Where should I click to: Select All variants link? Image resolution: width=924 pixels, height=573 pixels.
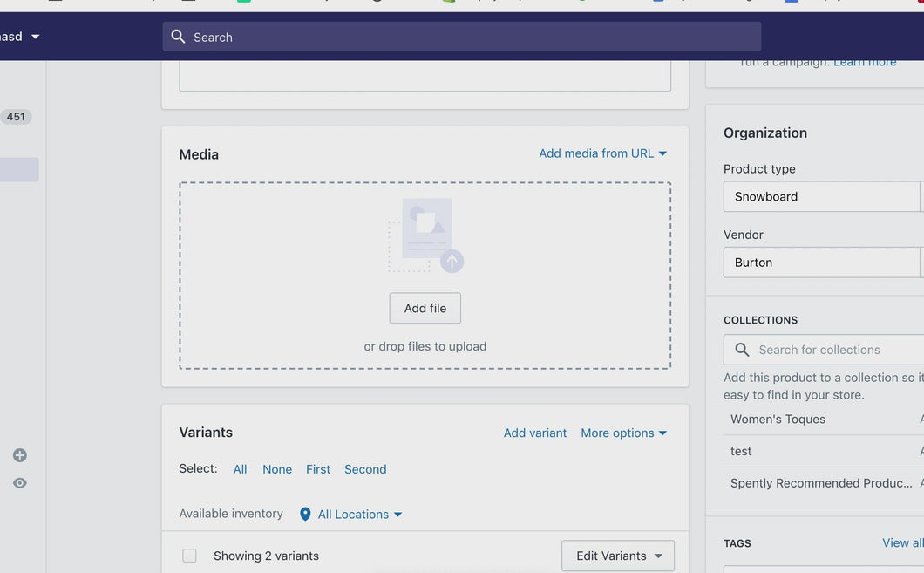coord(240,469)
